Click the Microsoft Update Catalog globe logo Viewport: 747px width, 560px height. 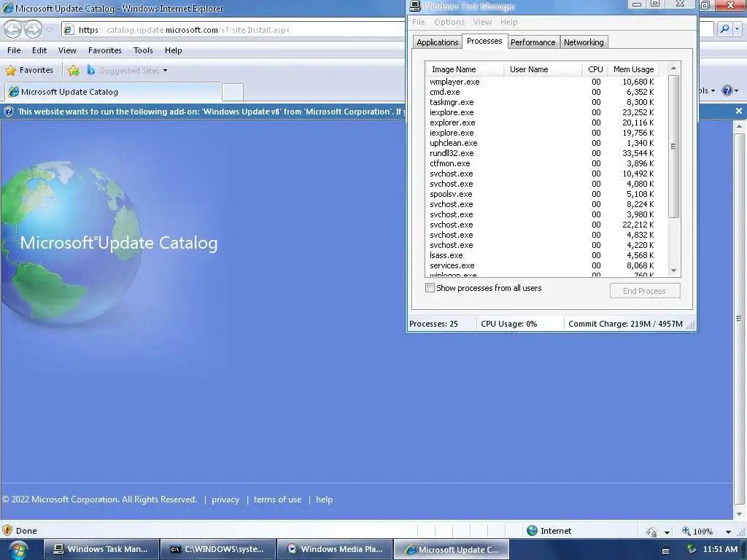click(x=71, y=243)
